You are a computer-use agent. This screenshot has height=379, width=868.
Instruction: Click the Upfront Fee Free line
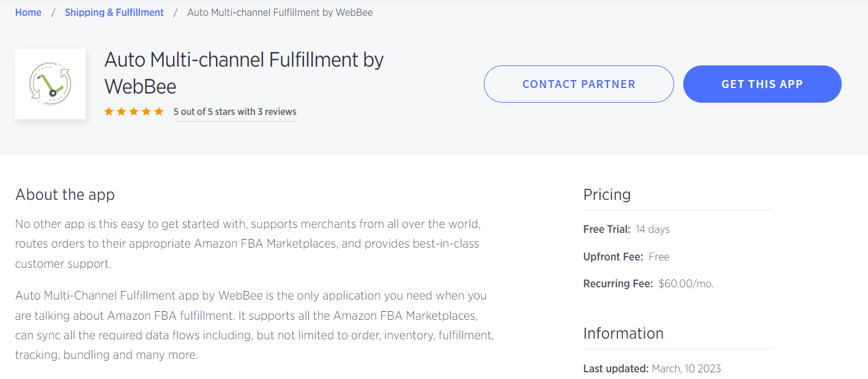[626, 257]
